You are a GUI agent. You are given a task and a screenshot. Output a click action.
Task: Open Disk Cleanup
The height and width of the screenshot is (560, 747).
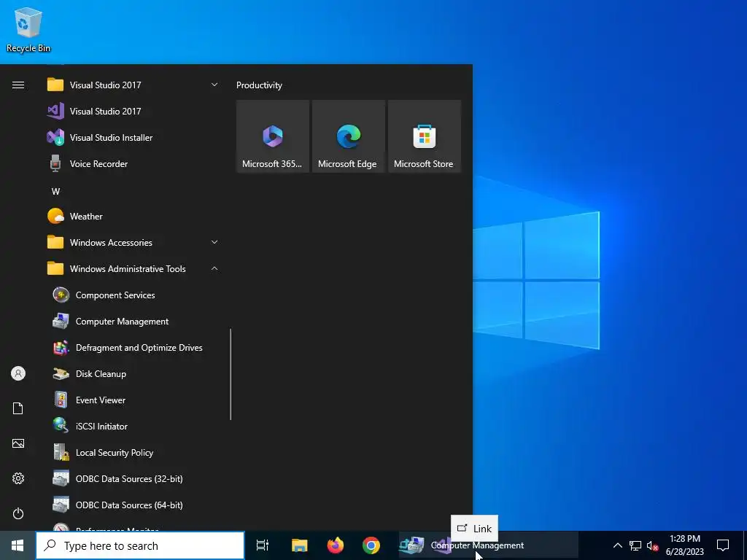[x=133, y=374]
